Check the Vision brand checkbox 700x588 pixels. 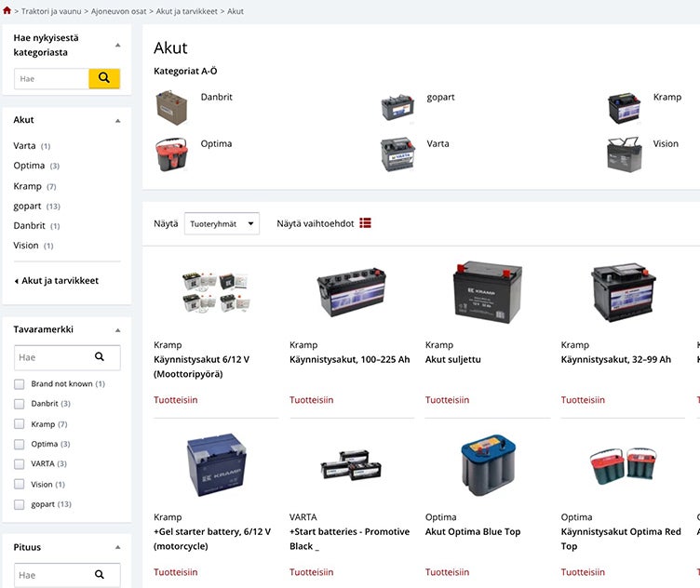[20, 484]
